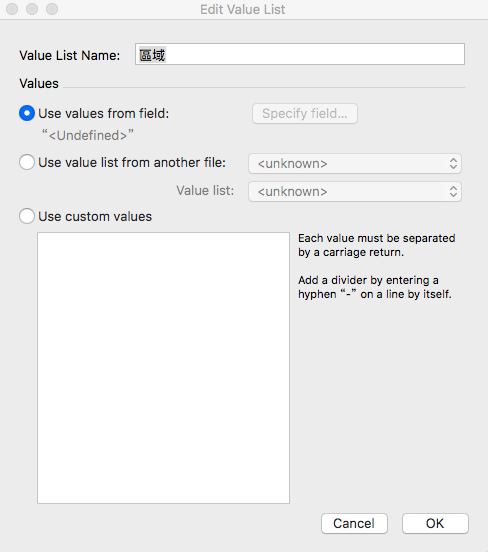Click the Specify field... button
The image size is (488, 552).
[305, 113]
